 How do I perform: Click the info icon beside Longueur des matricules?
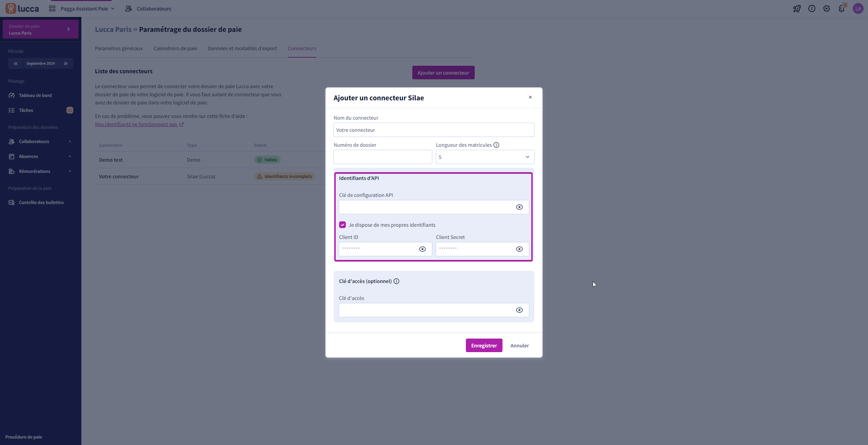pos(496,145)
